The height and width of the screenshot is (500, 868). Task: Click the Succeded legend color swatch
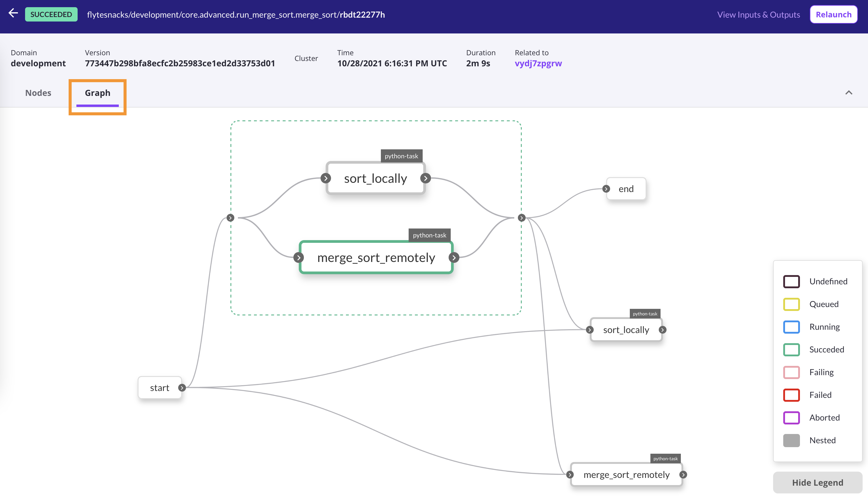click(x=791, y=349)
